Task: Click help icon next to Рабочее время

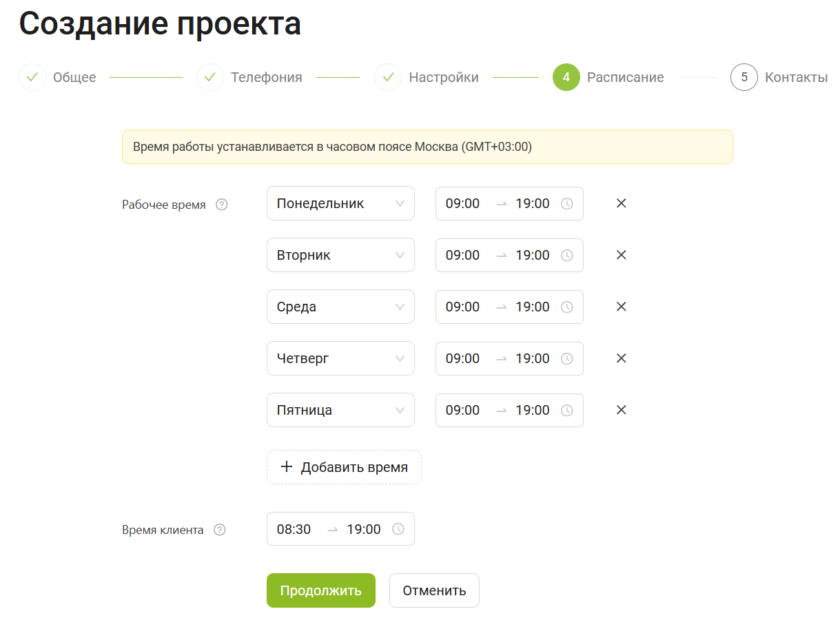Action: [222, 205]
